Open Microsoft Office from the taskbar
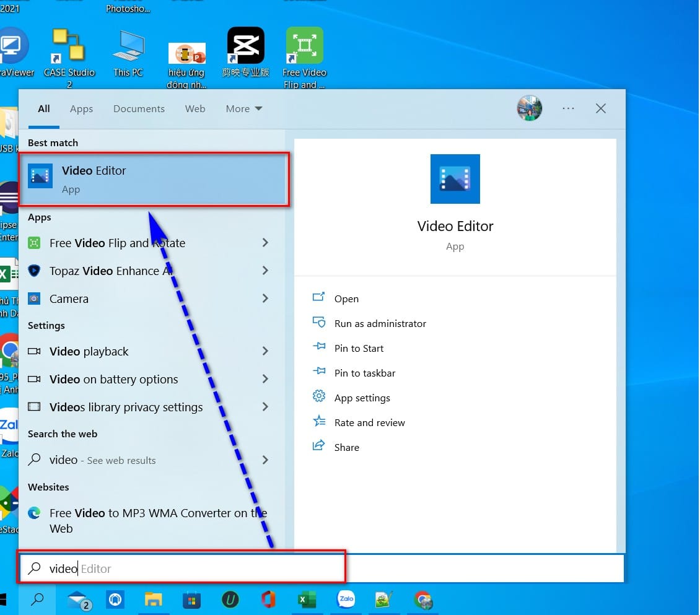The height and width of the screenshot is (615, 700). point(268,600)
